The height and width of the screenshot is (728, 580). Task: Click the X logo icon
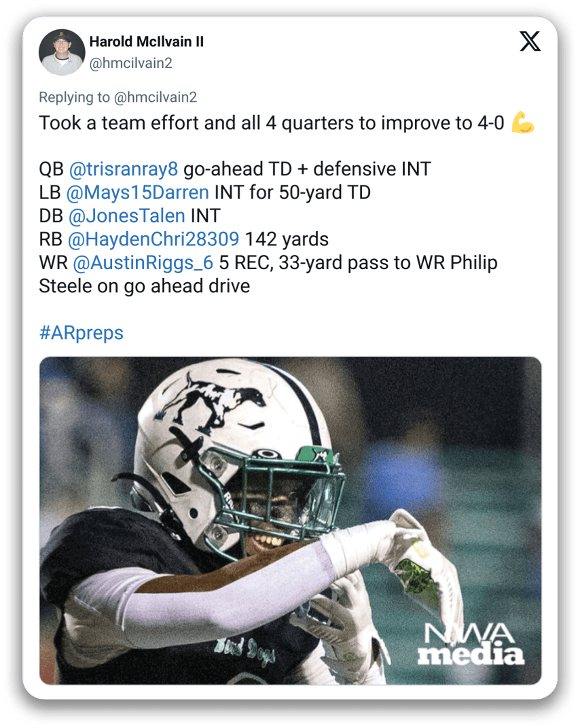(x=530, y=41)
